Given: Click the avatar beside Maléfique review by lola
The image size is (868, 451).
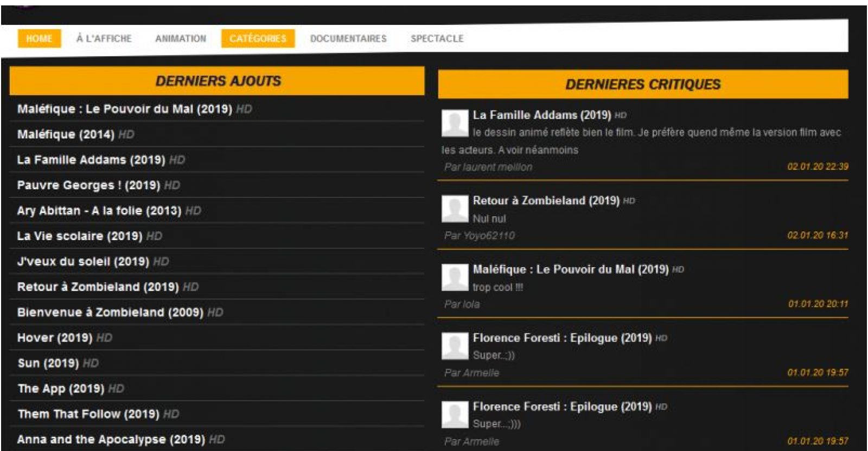Looking at the screenshot, I should coord(455,278).
